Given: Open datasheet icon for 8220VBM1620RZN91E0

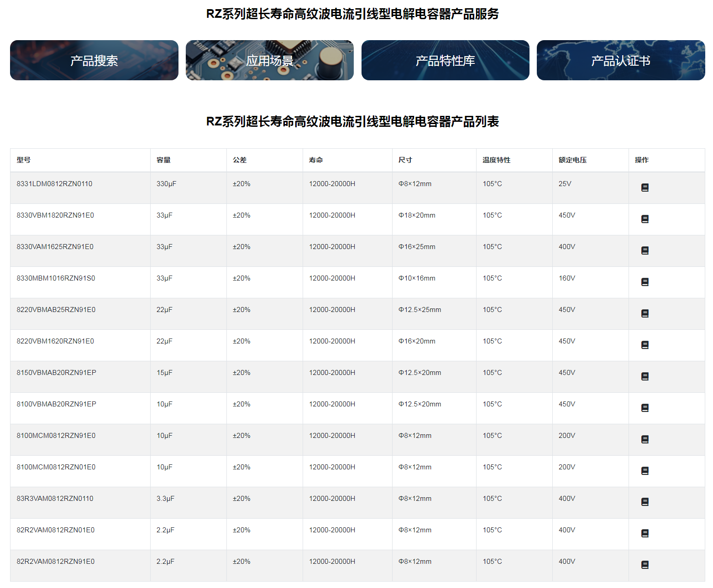Looking at the screenshot, I should tap(645, 345).
